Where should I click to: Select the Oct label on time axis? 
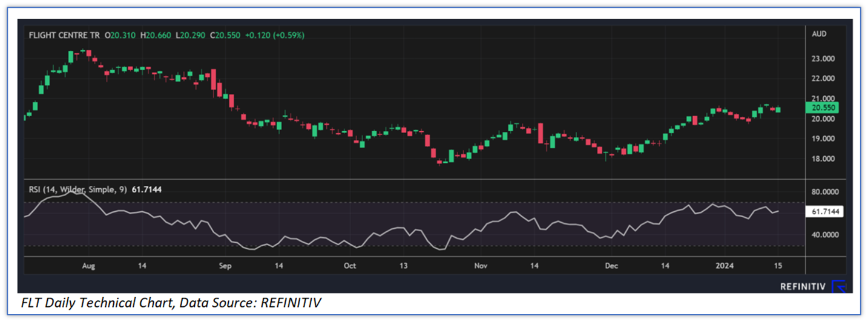click(349, 266)
